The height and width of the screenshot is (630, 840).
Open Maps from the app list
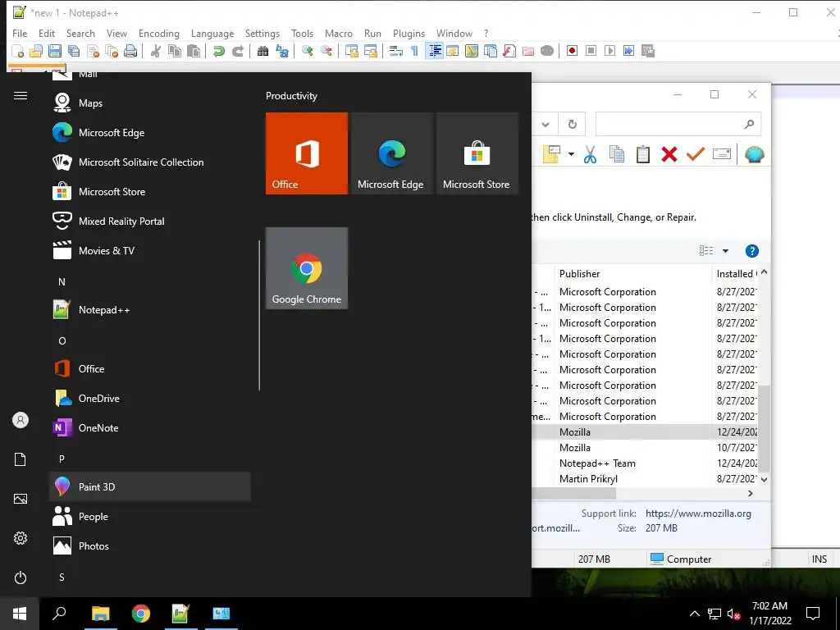click(x=150, y=103)
